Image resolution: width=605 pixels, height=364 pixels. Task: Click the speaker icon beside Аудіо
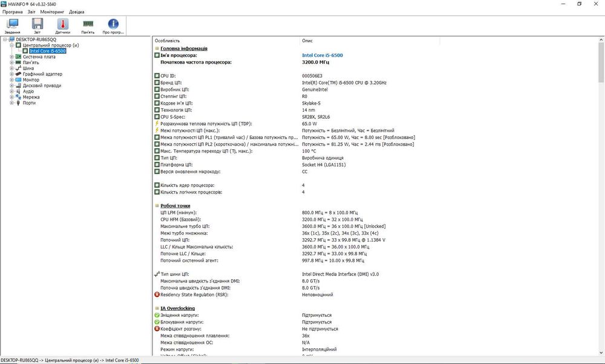pyautogui.click(x=18, y=91)
